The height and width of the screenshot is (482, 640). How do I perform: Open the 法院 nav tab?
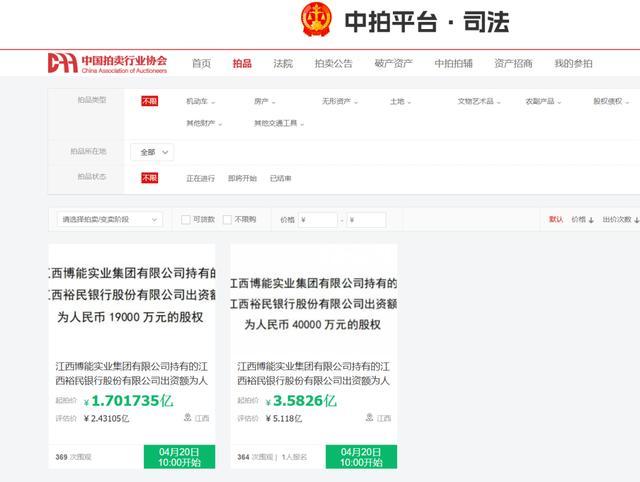click(283, 63)
